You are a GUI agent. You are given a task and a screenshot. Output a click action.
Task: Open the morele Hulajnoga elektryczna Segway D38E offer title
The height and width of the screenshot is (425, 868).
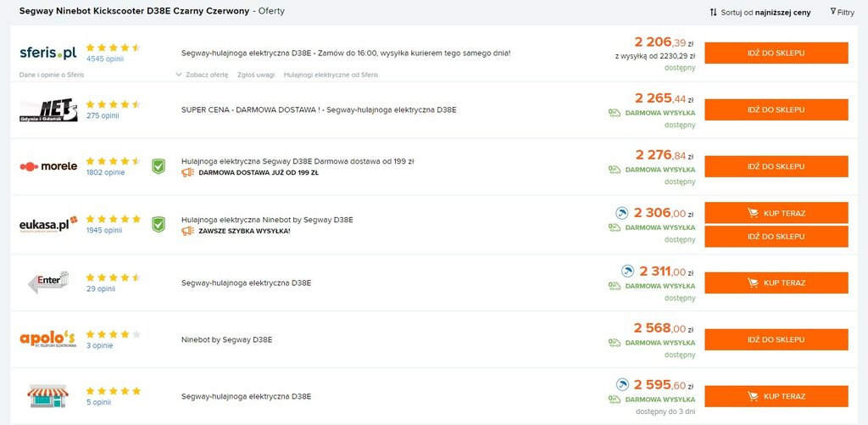[298, 161]
